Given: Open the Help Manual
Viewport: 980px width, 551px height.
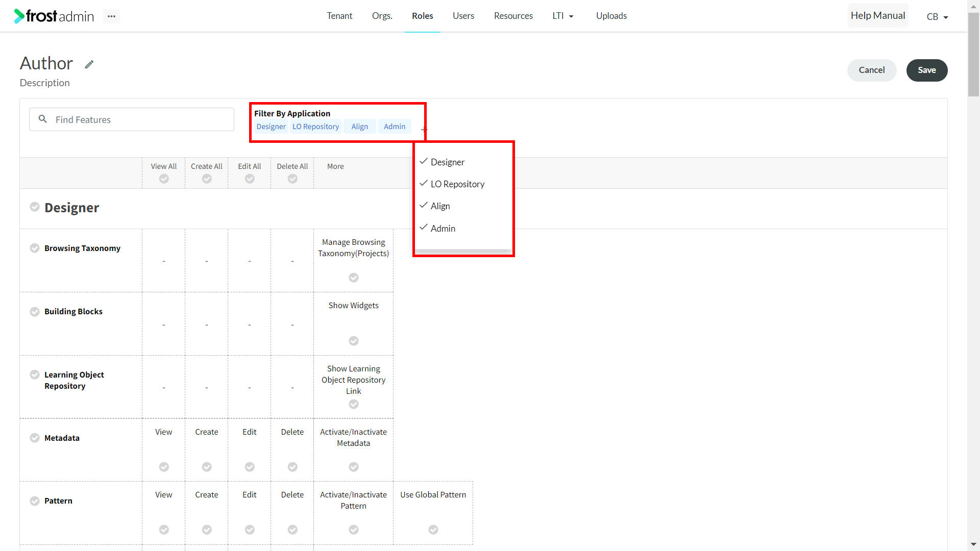Looking at the screenshot, I should point(878,16).
